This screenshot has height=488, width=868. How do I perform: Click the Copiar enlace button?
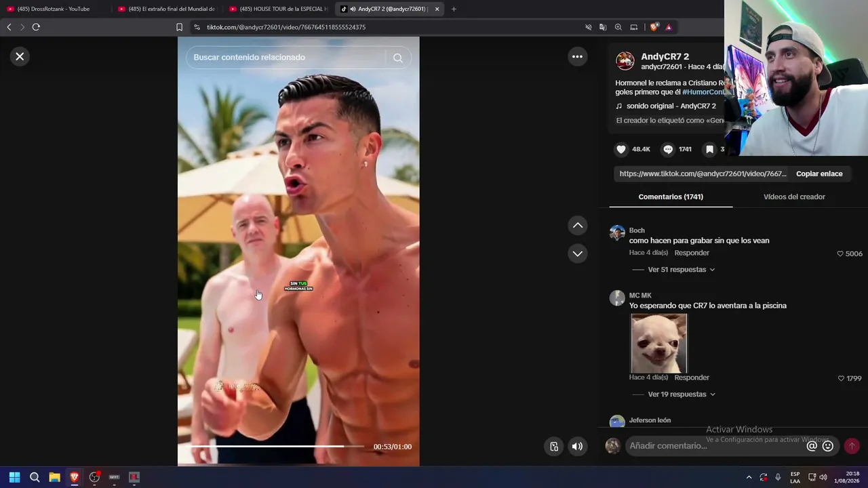(x=819, y=174)
